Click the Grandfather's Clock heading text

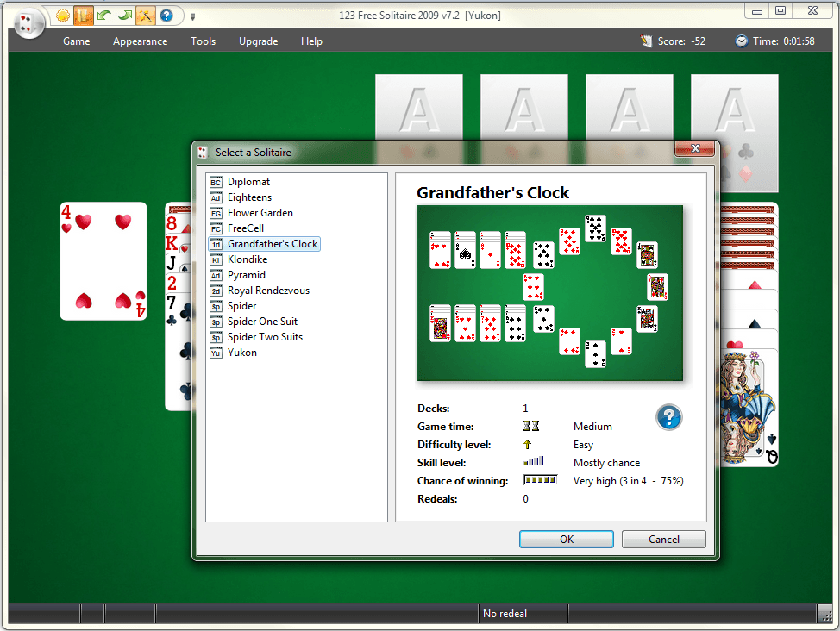(492, 193)
